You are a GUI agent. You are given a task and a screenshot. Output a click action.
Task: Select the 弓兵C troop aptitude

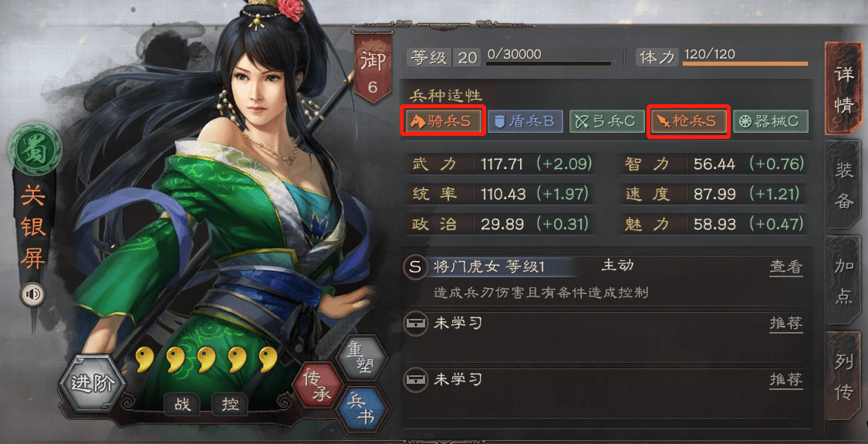click(x=607, y=121)
